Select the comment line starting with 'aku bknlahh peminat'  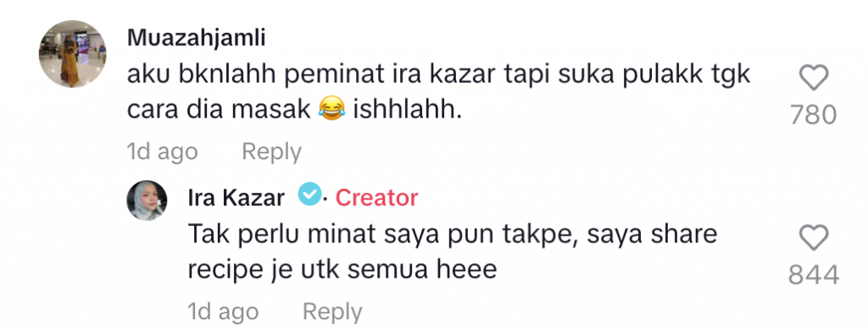[438, 75]
